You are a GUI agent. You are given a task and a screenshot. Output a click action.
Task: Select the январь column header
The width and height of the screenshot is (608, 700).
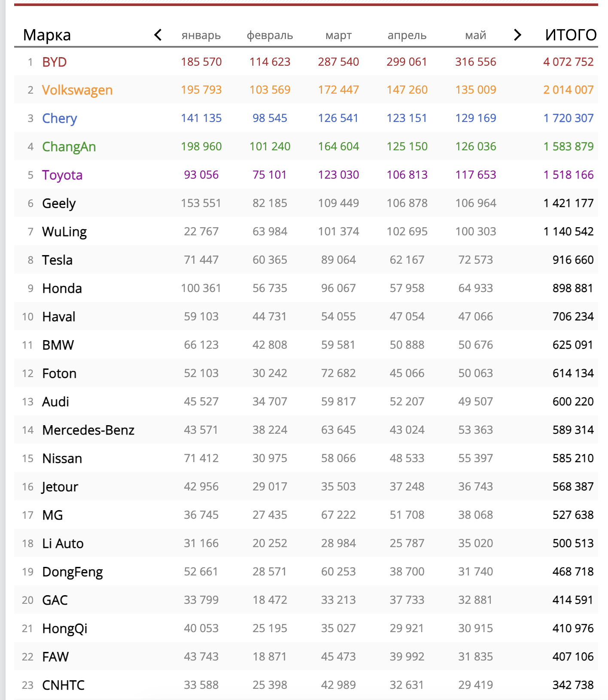pos(201,35)
